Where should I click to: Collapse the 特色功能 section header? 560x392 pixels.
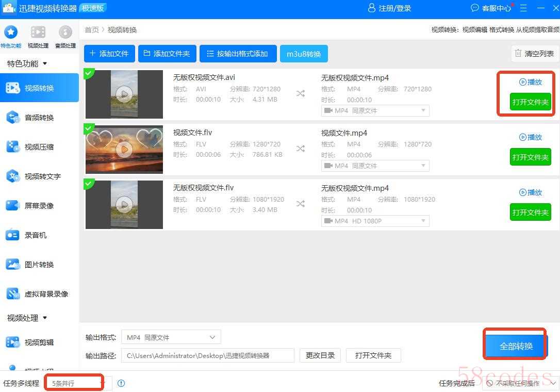tap(27, 63)
